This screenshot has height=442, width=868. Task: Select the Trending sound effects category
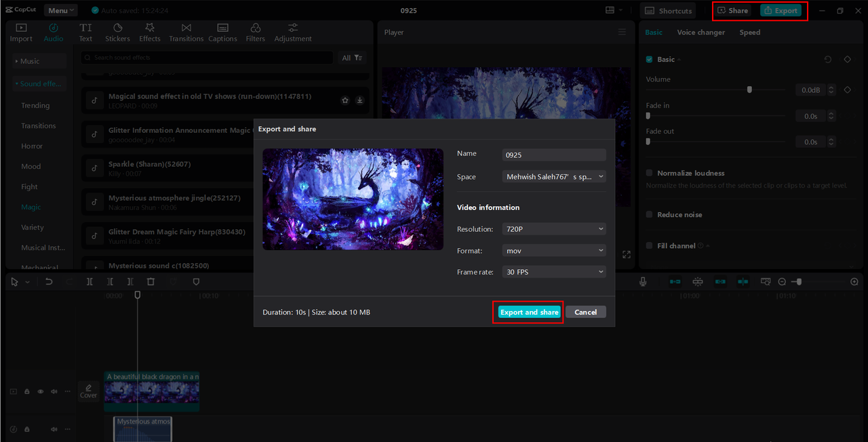coord(35,105)
